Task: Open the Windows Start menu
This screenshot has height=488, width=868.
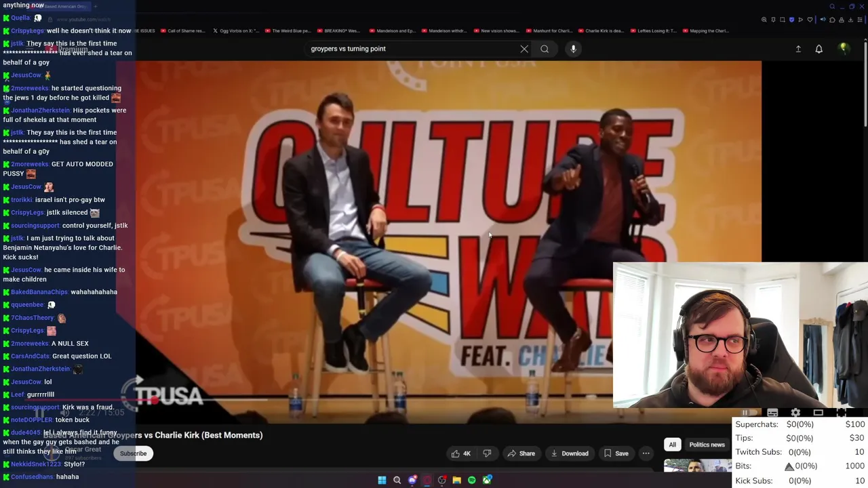Action: click(382, 480)
